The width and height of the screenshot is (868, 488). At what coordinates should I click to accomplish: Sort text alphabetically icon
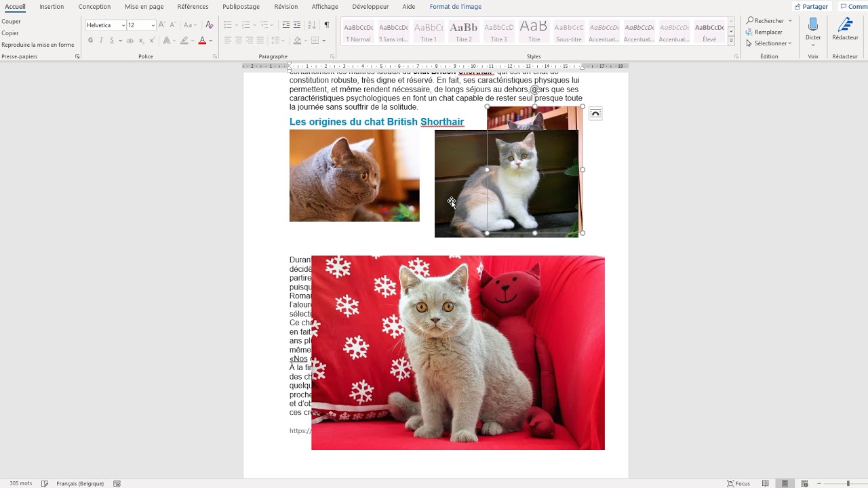point(312,25)
